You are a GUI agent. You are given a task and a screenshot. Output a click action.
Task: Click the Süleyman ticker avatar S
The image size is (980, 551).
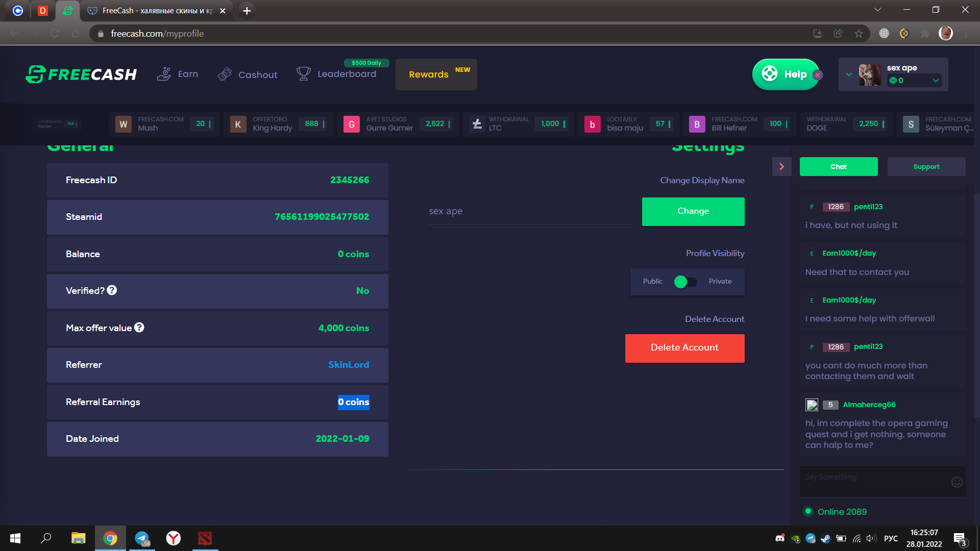pos(911,124)
